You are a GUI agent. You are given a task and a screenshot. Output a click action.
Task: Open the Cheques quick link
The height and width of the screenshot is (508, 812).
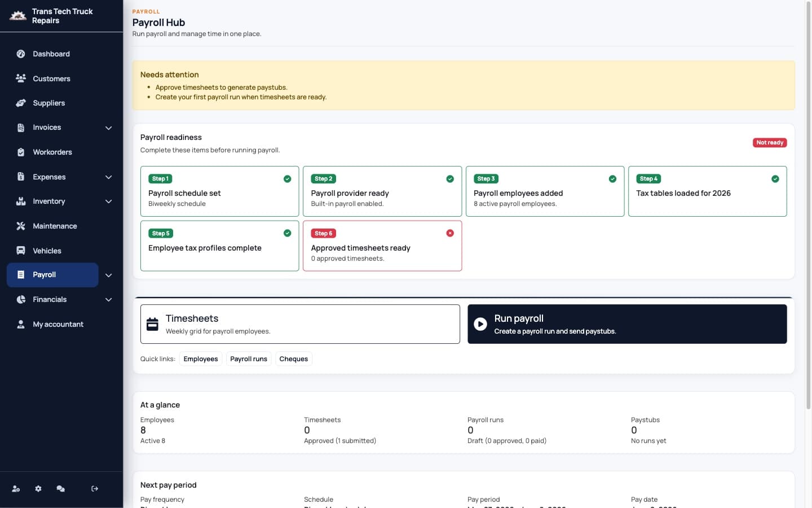(x=294, y=359)
